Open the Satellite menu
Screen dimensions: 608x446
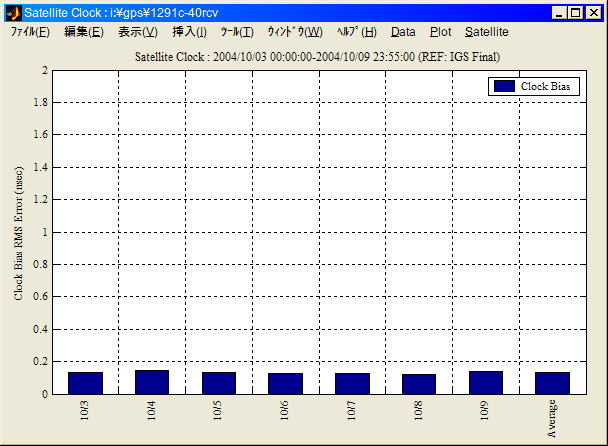486,32
